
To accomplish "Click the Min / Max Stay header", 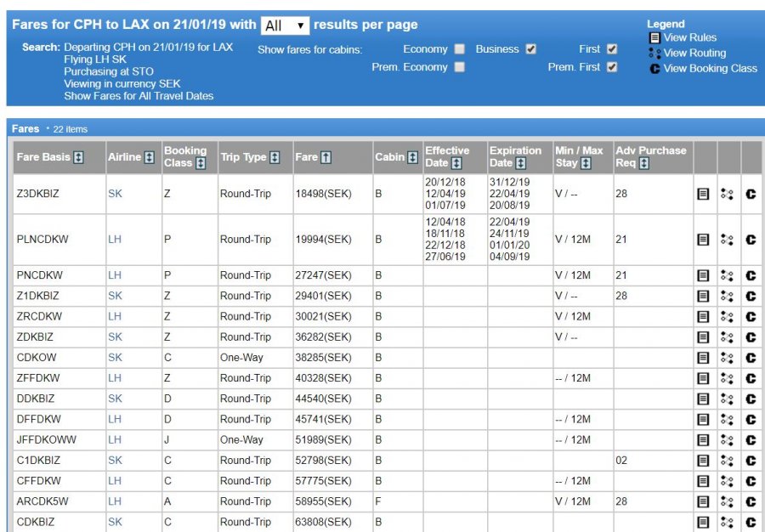I will click(x=579, y=156).
